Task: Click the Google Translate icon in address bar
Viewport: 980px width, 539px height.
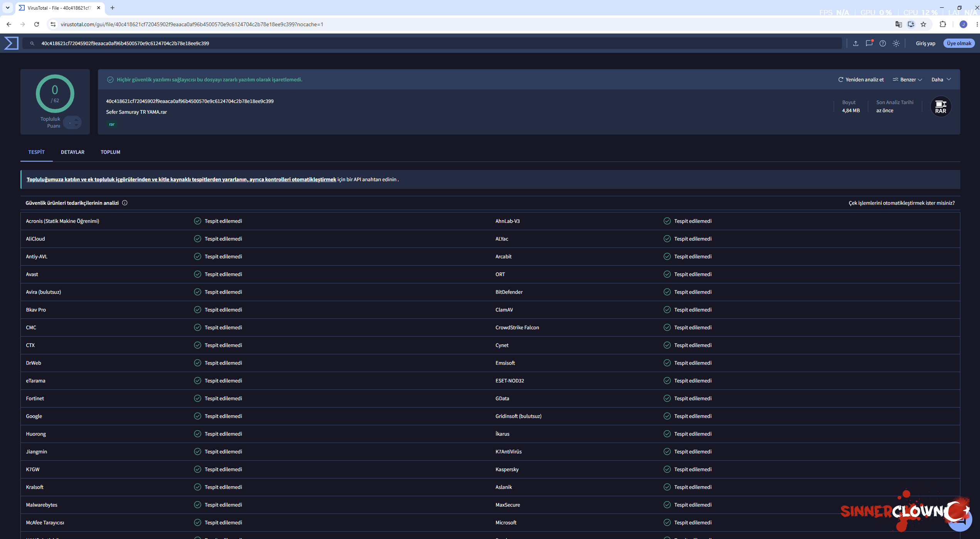Action: (x=899, y=24)
